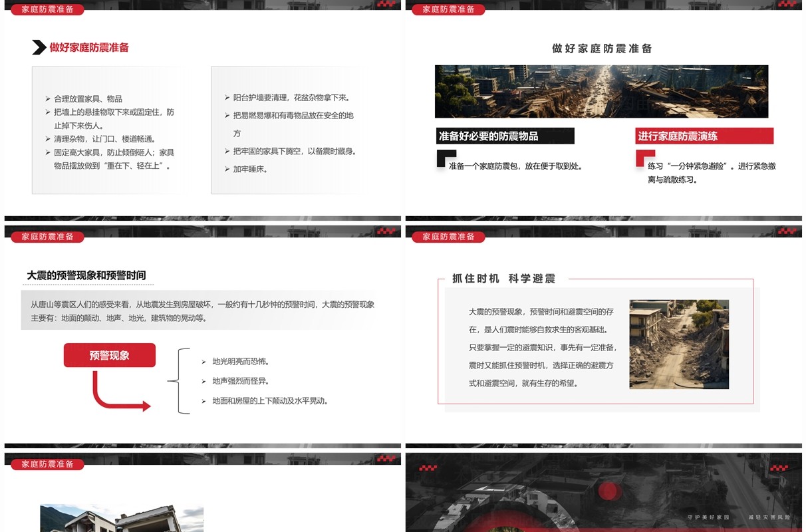Click the red circle on the dark bottom-right slide

(608, 491)
